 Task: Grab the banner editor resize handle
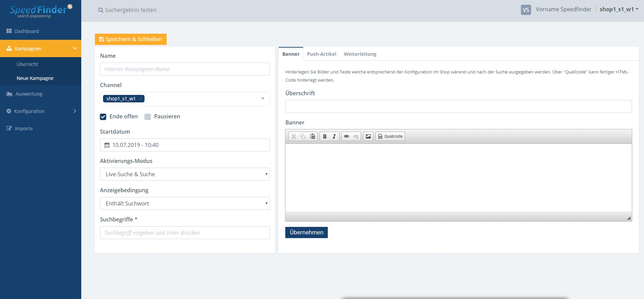tap(628, 218)
